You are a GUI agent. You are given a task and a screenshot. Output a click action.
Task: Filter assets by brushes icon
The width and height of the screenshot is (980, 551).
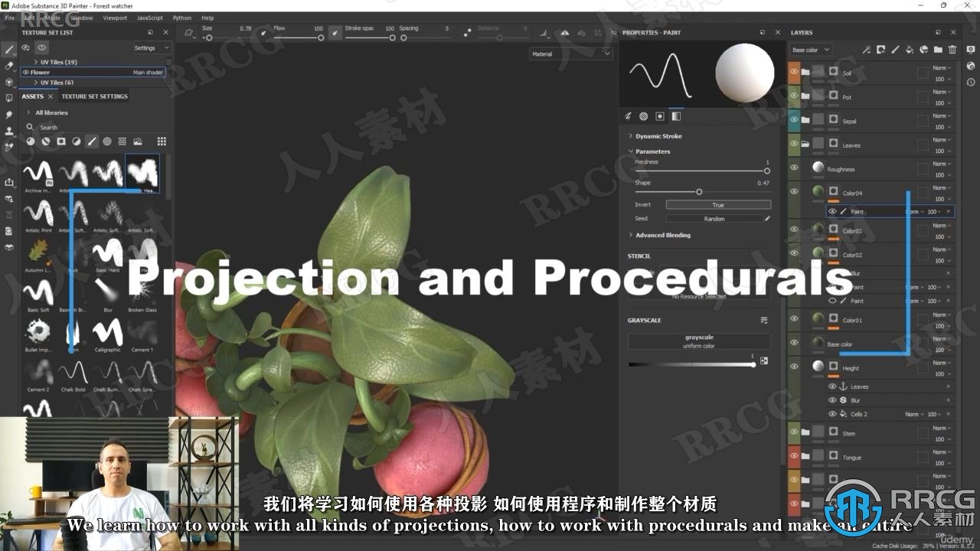click(92, 142)
